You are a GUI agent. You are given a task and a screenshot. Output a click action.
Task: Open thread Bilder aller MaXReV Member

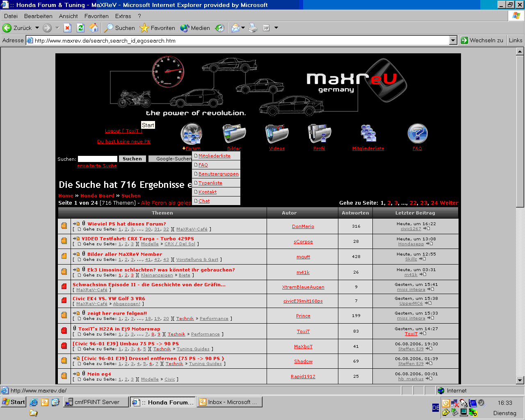tap(124, 254)
